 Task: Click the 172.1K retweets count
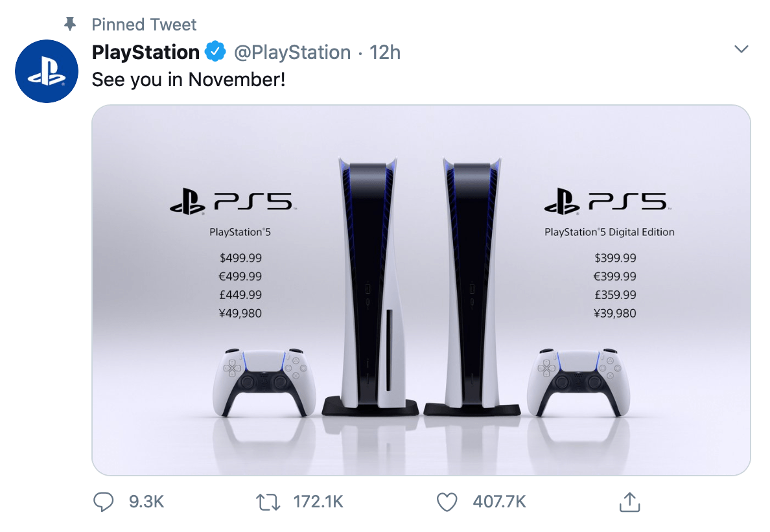[318, 502]
